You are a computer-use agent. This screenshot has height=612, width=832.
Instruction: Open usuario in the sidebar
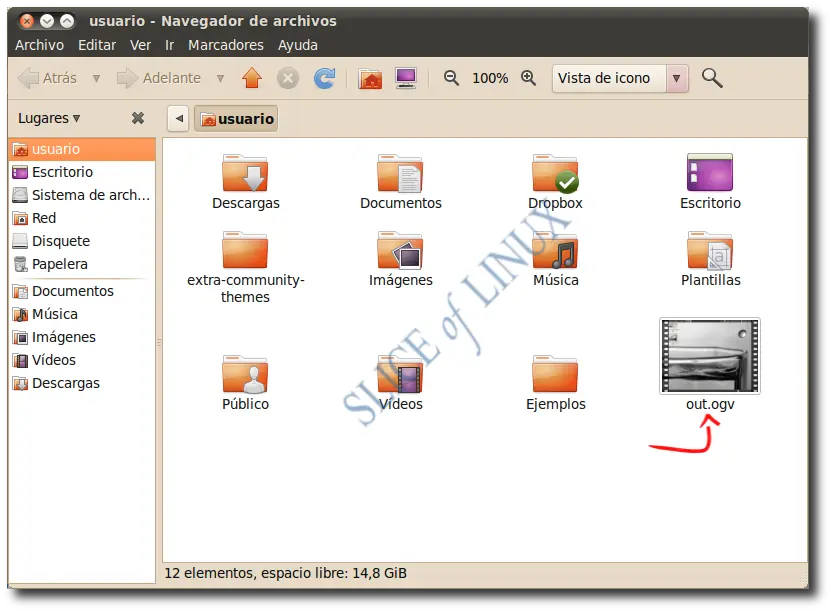coord(82,149)
